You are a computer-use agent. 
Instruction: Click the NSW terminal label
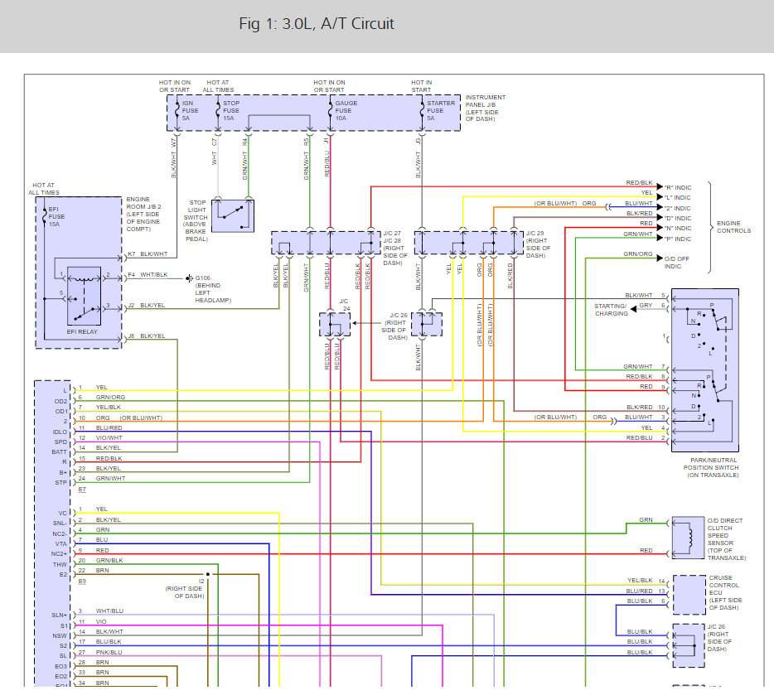60,636
